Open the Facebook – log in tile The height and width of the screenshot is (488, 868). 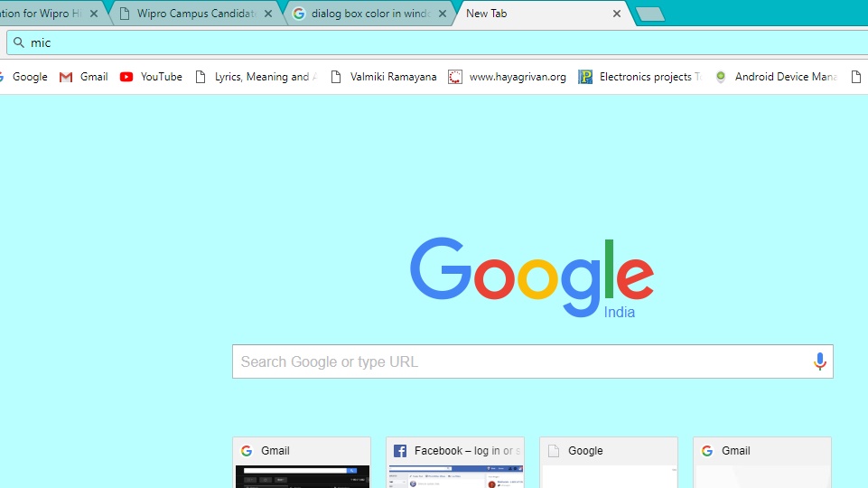(455, 463)
